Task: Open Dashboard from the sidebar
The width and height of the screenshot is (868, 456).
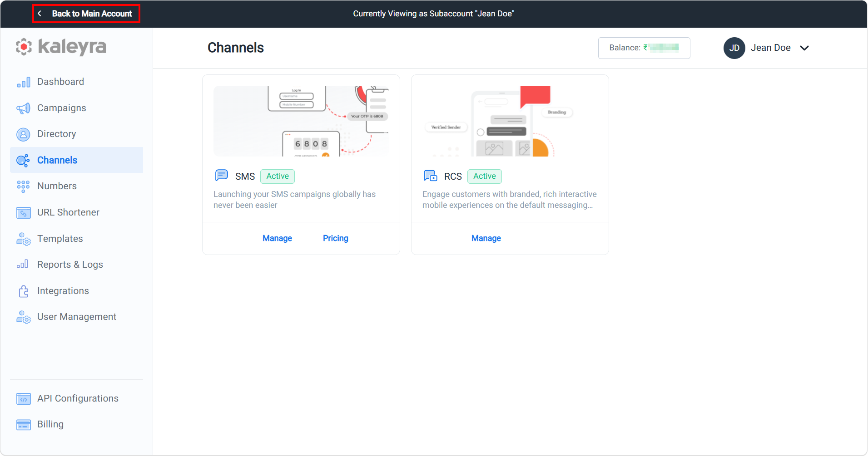Action: 76,82
